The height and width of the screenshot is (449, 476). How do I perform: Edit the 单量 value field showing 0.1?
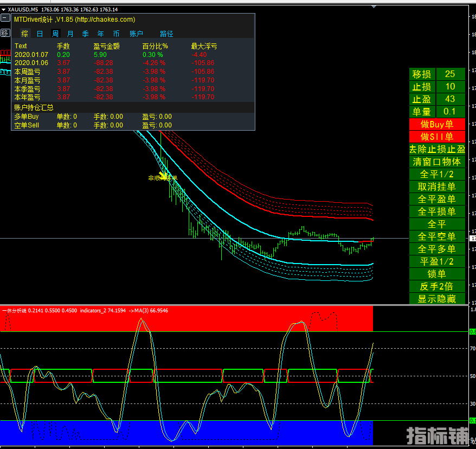point(450,112)
